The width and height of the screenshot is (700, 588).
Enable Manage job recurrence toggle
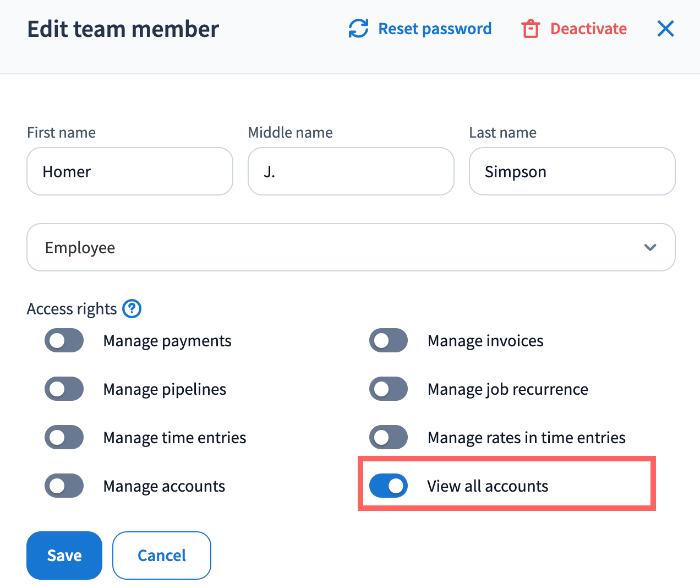(389, 389)
